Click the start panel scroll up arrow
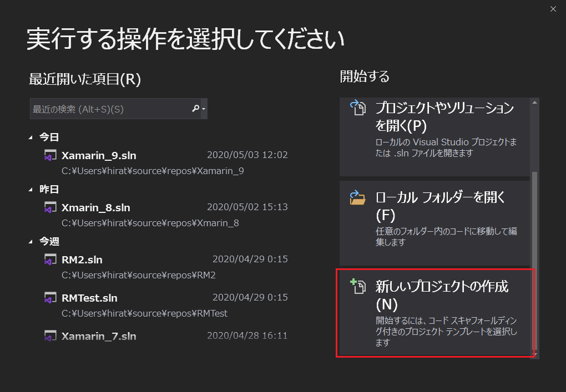The image size is (566, 392). tap(534, 103)
